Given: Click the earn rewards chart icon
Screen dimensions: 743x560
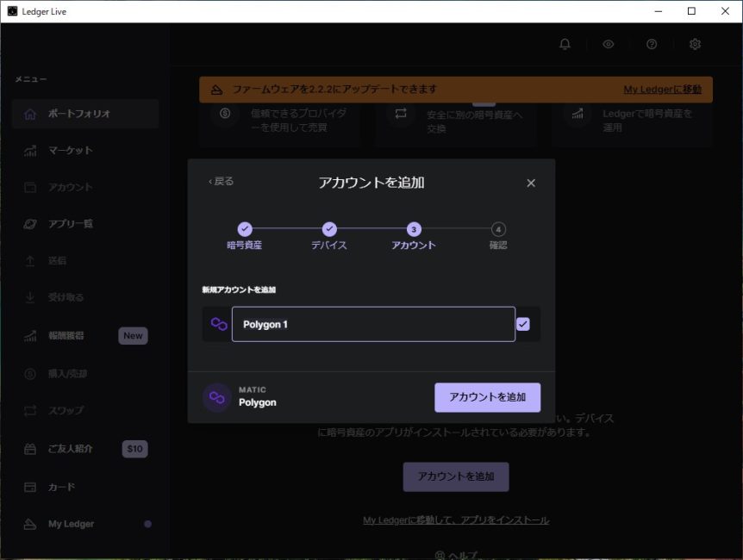Looking at the screenshot, I should (x=30, y=336).
